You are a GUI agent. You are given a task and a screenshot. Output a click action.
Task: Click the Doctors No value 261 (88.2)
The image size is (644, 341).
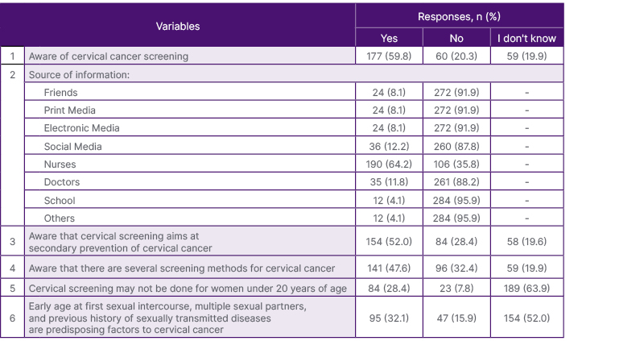(x=456, y=182)
